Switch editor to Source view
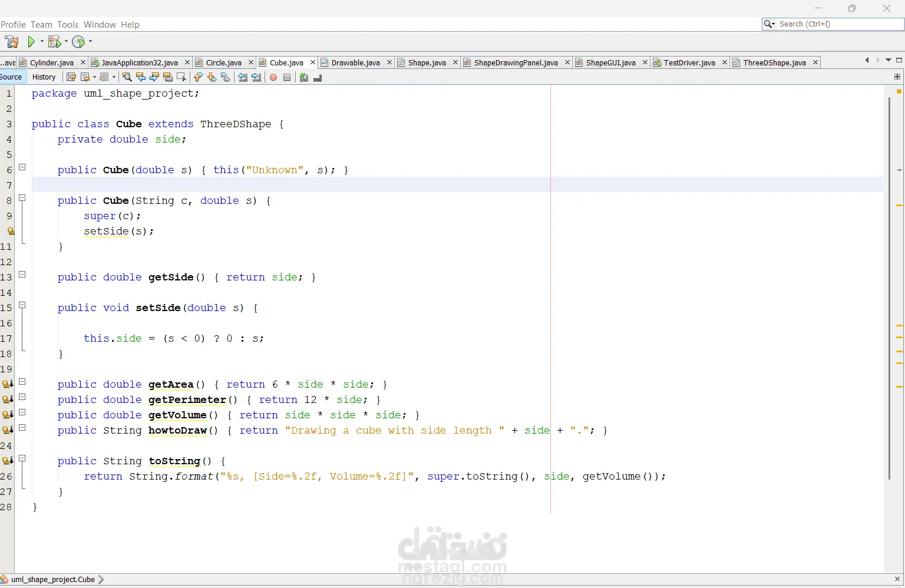The width and height of the screenshot is (905, 588). coord(11,77)
